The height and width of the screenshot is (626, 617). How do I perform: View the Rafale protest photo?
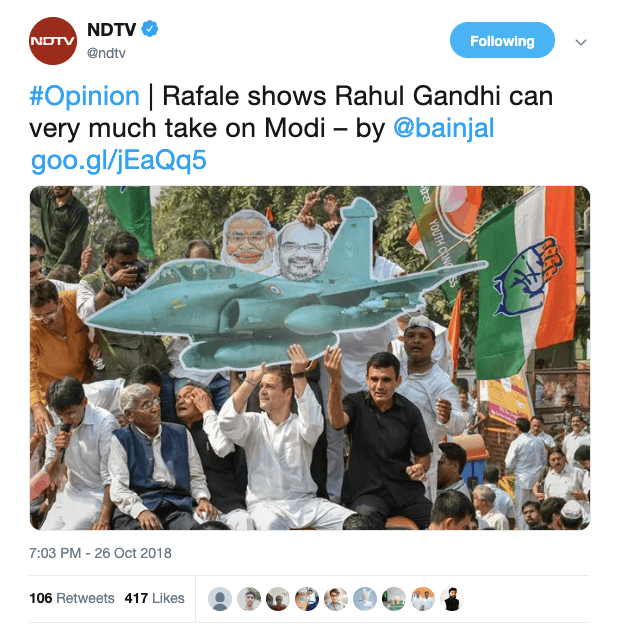(310, 358)
